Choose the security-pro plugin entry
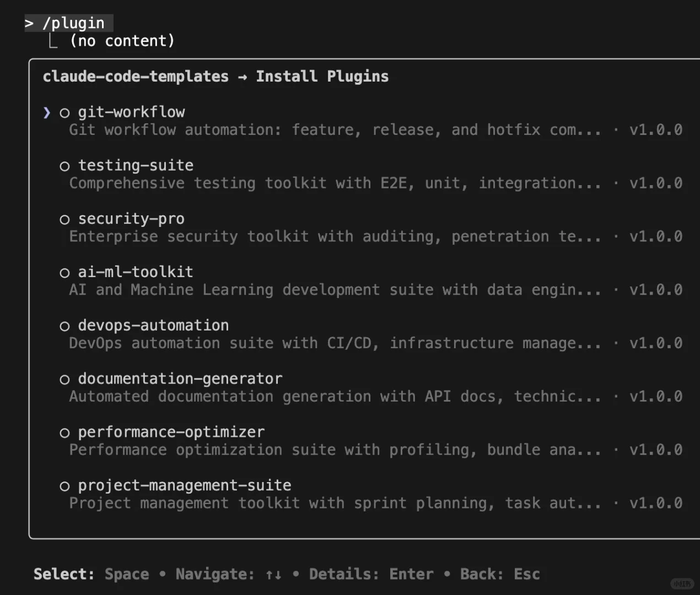 click(131, 219)
